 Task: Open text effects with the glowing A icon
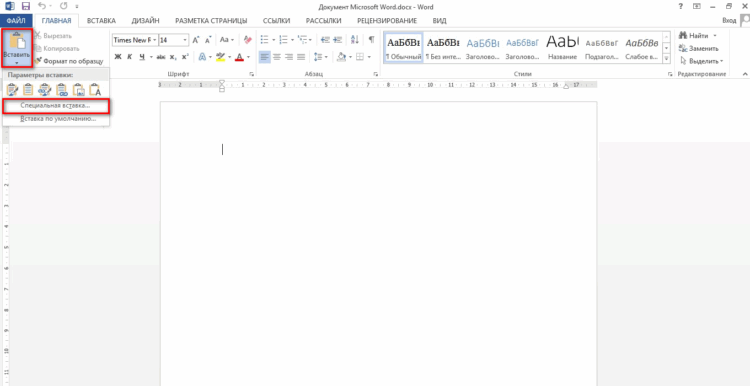[203, 57]
